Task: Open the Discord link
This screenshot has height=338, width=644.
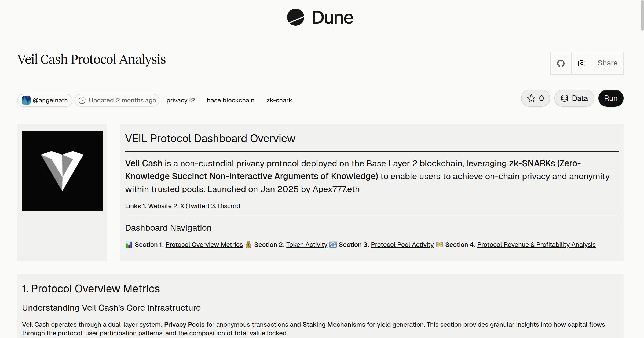Action: coord(229,206)
